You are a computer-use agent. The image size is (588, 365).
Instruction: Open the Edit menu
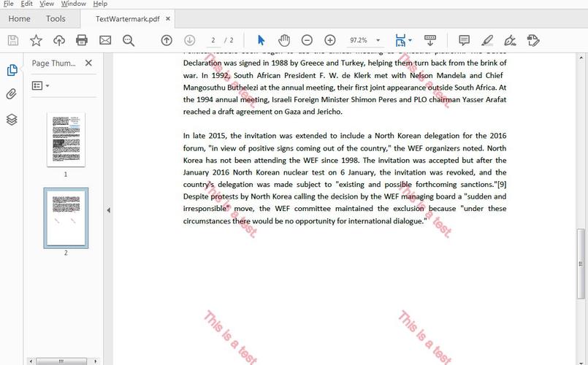[x=26, y=4]
